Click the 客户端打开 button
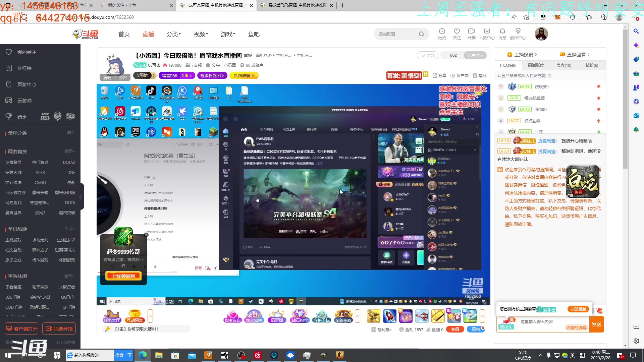The image size is (644, 362). [21, 329]
